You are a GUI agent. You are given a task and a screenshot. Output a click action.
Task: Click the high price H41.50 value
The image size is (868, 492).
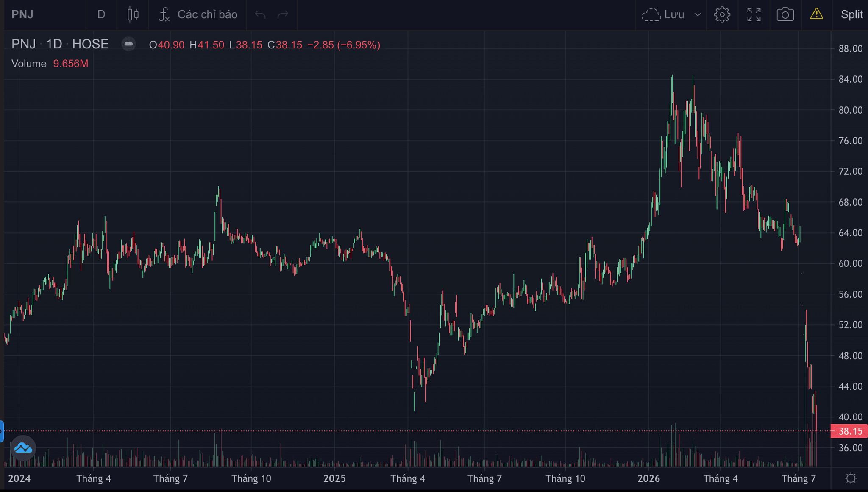tap(207, 45)
